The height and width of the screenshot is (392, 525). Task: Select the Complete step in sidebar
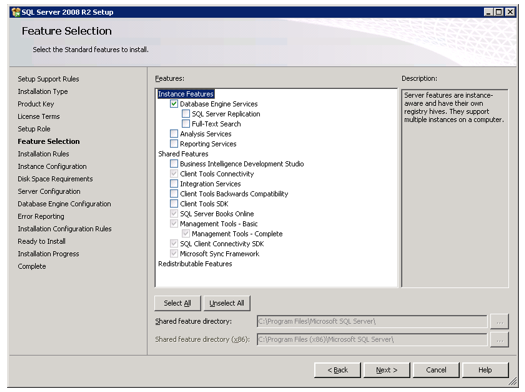[x=32, y=266]
